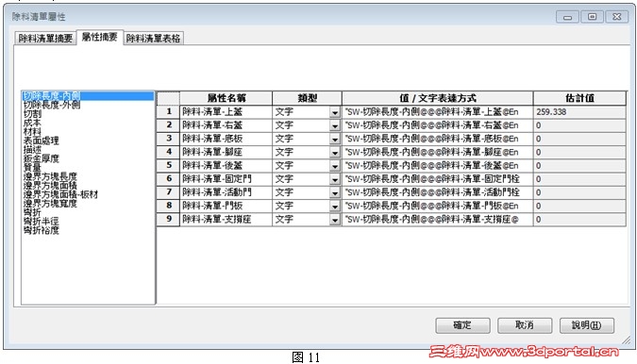Choose 彎折裕度 in the property list
The width and height of the screenshot is (637, 364).
click(41, 230)
